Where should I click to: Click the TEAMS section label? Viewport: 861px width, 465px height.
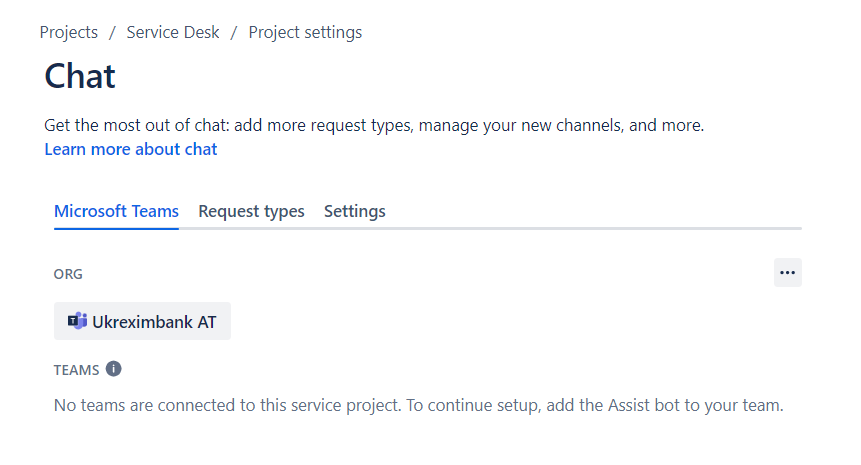pos(76,370)
